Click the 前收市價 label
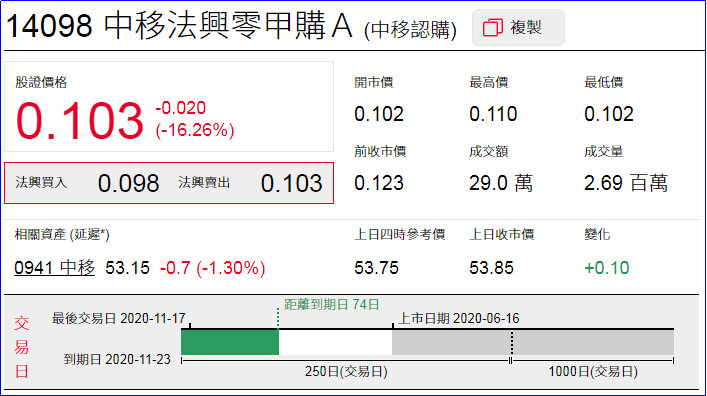The height and width of the screenshot is (396, 707). [380, 151]
